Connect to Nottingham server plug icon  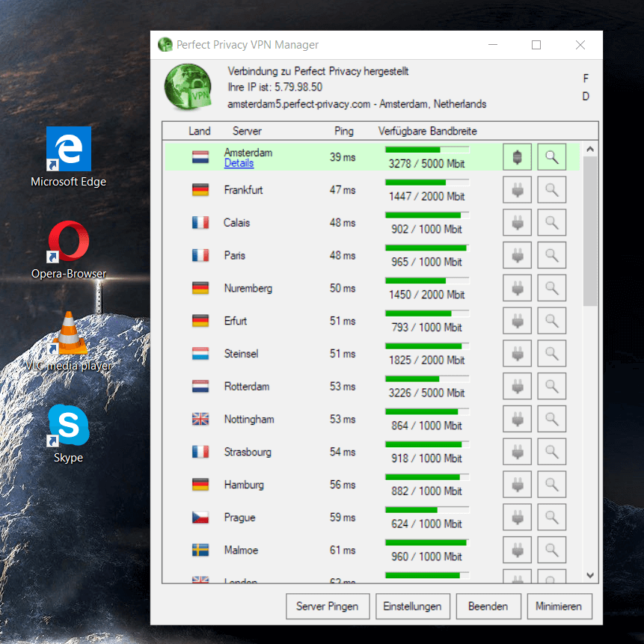[x=517, y=419]
